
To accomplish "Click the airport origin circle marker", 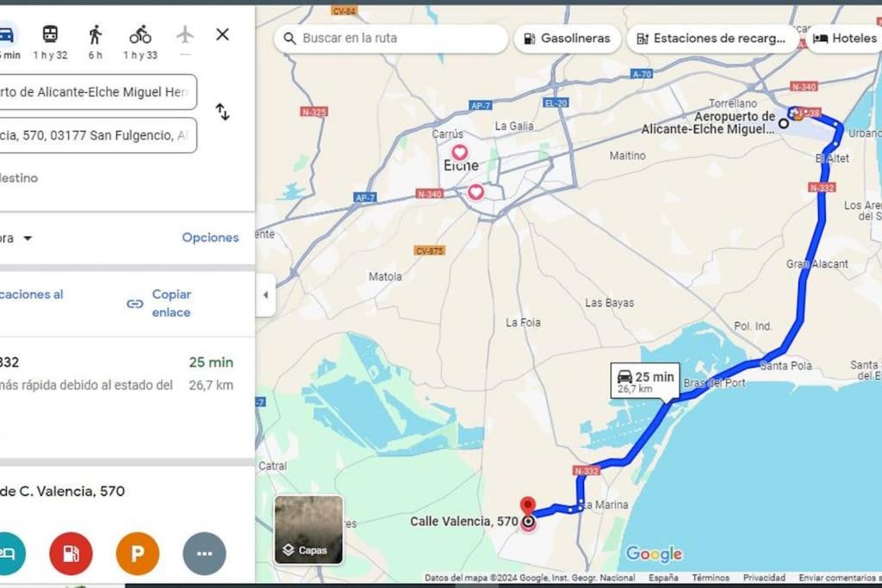I will pyautogui.click(x=784, y=123).
